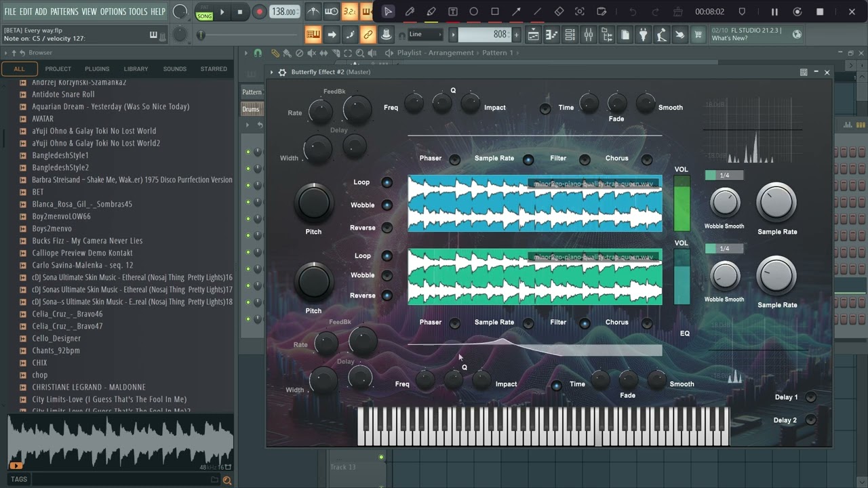The image size is (868, 488).
Task: Toggle the 3.2 countdown-before-recording icon
Action: (349, 12)
